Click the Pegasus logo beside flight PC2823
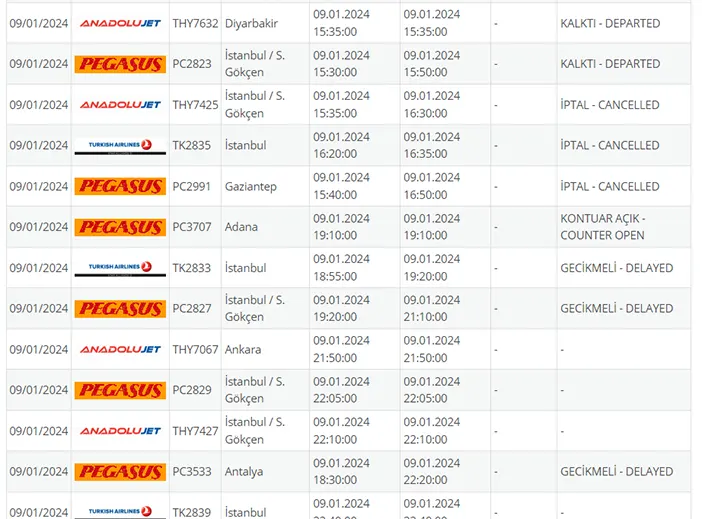Screen dimensions: 702x519 pos(120,64)
